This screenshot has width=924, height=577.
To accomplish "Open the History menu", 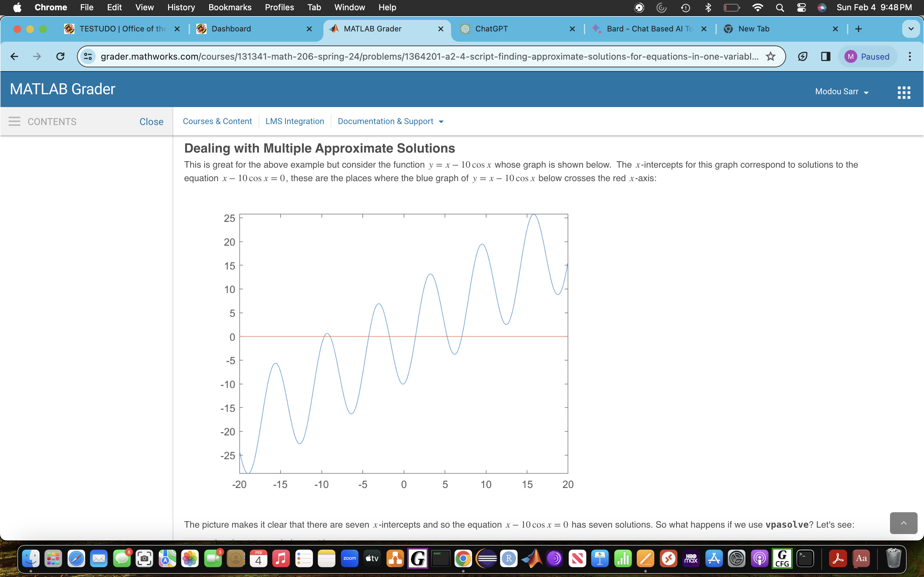I will click(181, 7).
